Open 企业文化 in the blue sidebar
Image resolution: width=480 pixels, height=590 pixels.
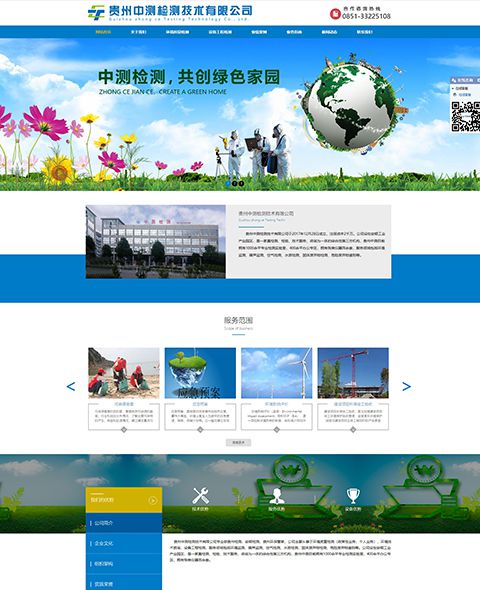[x=124, y=543]
